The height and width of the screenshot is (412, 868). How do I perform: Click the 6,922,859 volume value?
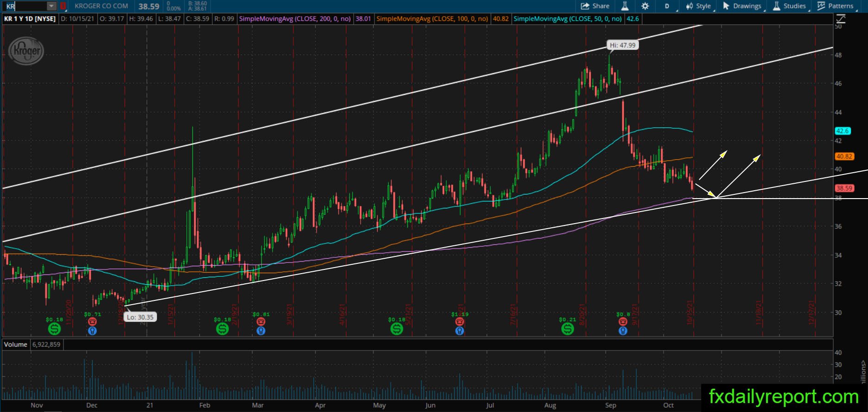pyautogui.click(x=46, y=344)
